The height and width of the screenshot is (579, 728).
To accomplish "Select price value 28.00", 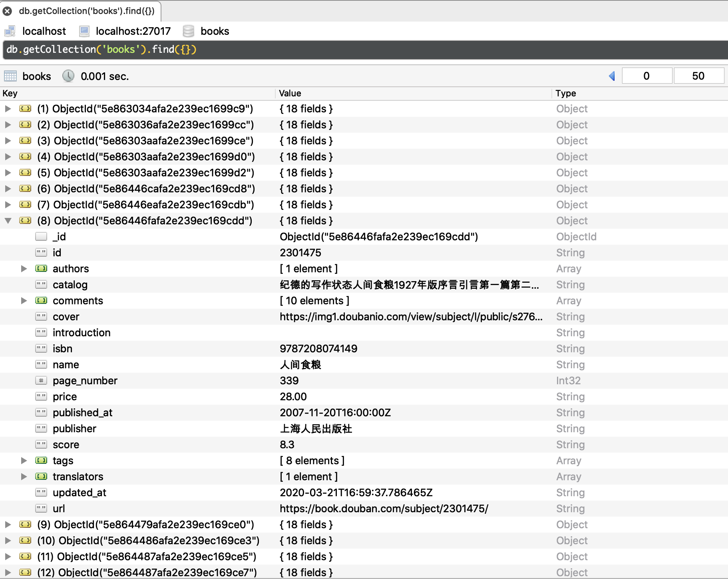I will coord(293,397).
